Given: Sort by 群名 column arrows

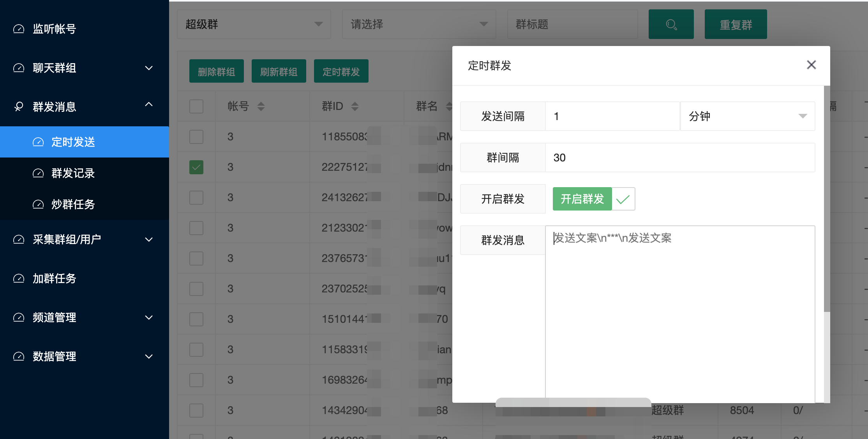Looking at the screenshot, I should (x=449, y=106).
